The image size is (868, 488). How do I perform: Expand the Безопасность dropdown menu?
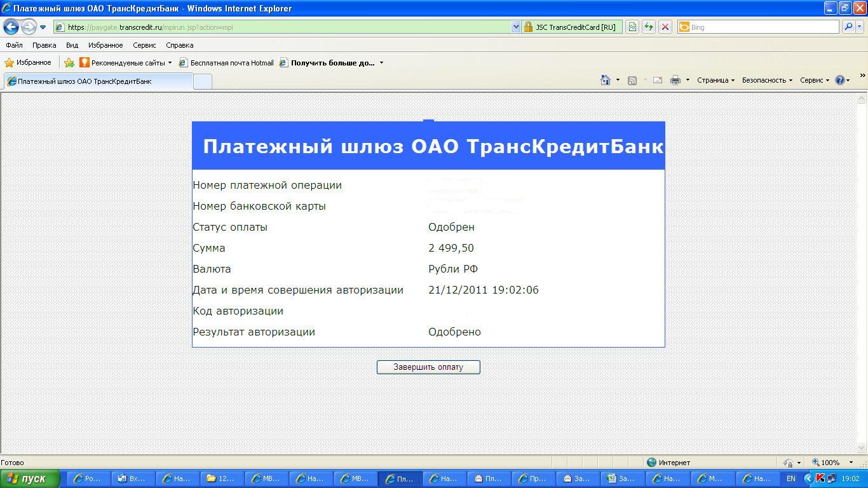(x=767, y=80)
